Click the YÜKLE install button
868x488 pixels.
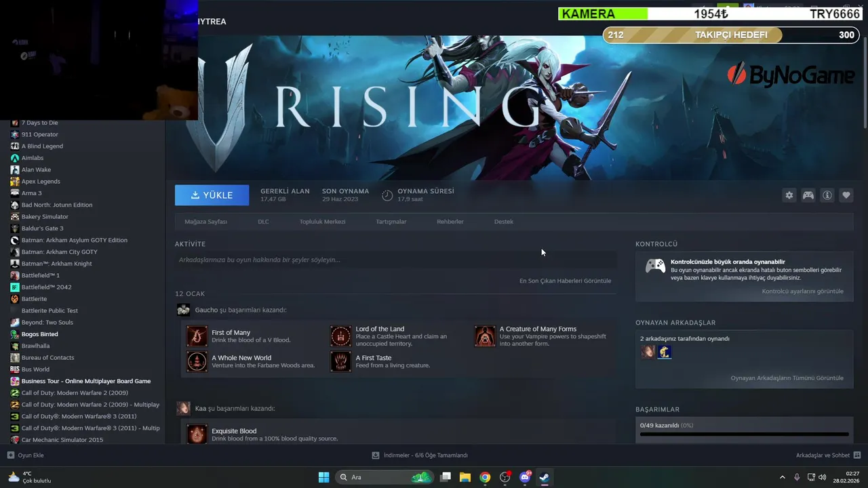(x=212, y=195)
